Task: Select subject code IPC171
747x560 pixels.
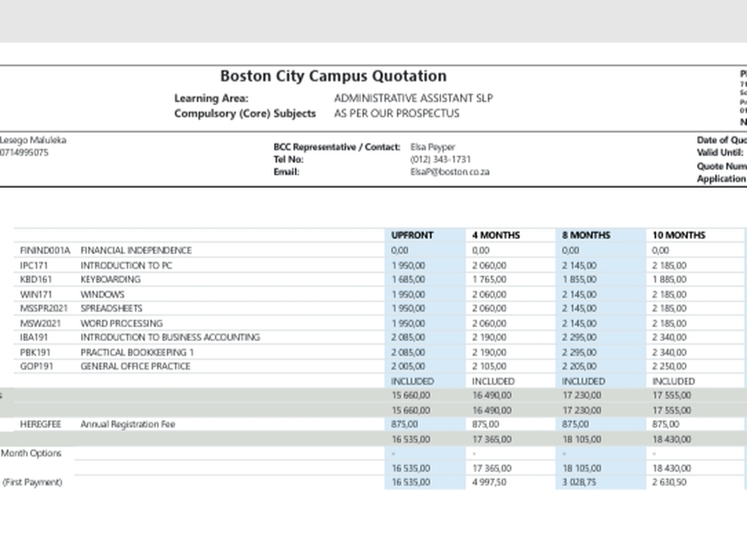Action: click(x=34, y=265)
